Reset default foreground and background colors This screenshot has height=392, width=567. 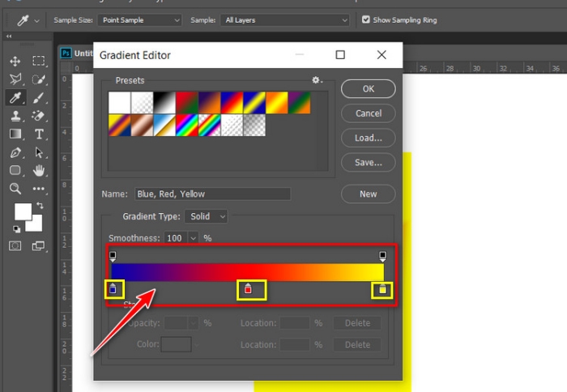point(17,229)
